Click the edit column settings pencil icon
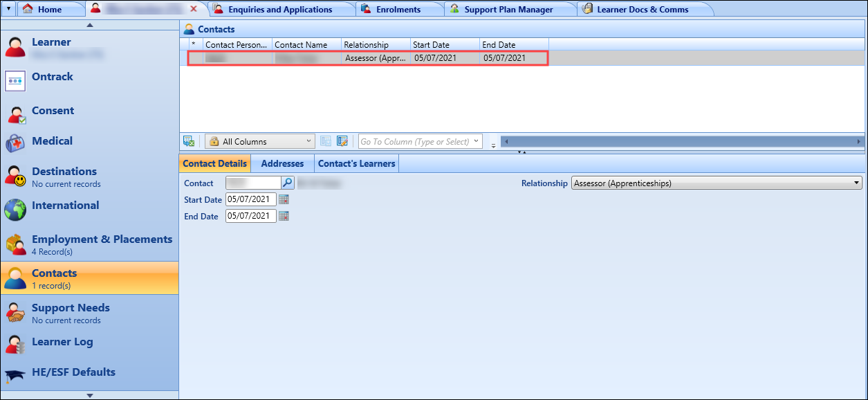868x400 pixels. (x=342, y=141)
